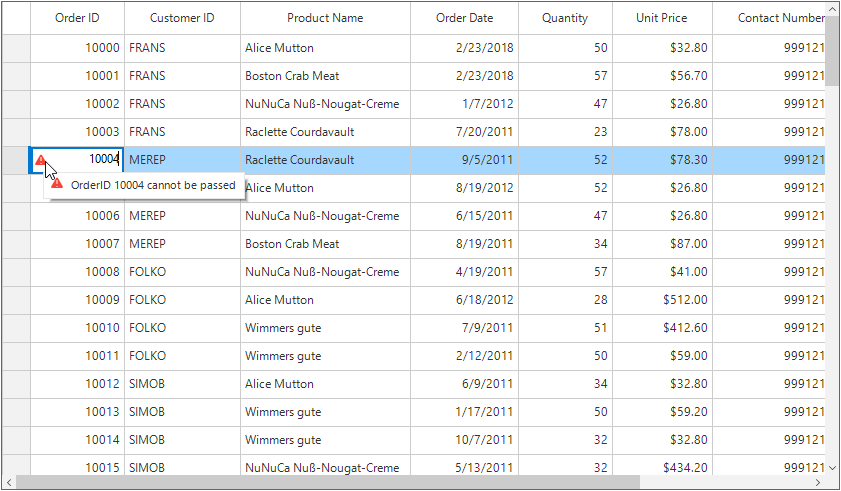Select Order ID cell 10002
The image size is (841, 491).
pyautogui.click(x=77, y=104)
